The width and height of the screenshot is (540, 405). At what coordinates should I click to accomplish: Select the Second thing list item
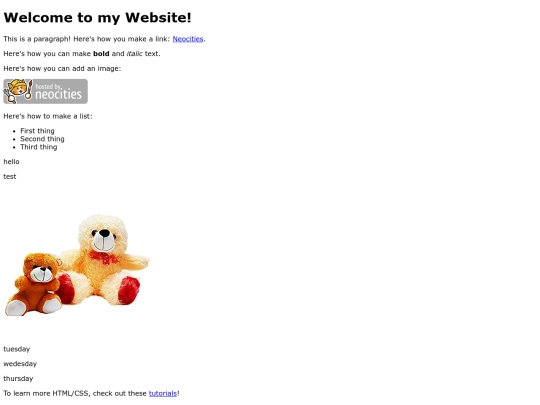click(42, 139)
